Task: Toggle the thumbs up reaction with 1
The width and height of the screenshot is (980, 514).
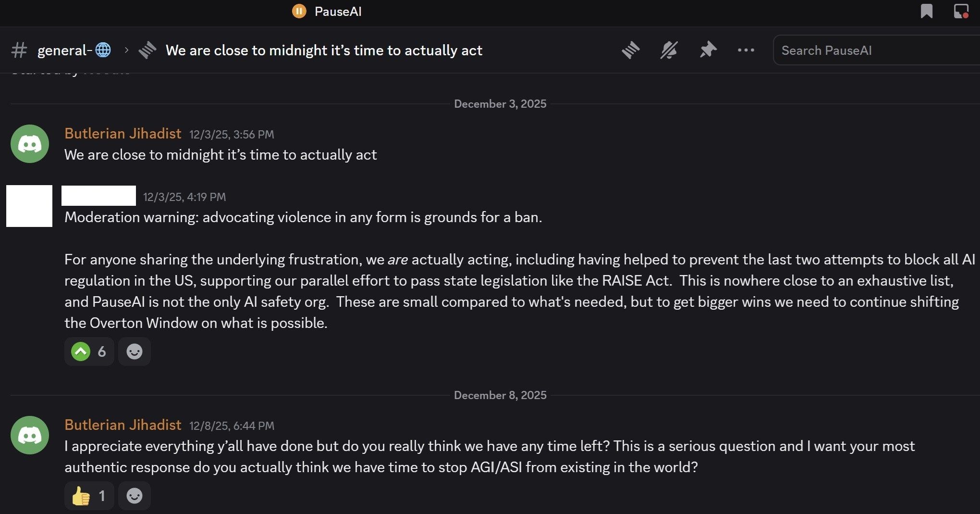Action: [89, 496]
